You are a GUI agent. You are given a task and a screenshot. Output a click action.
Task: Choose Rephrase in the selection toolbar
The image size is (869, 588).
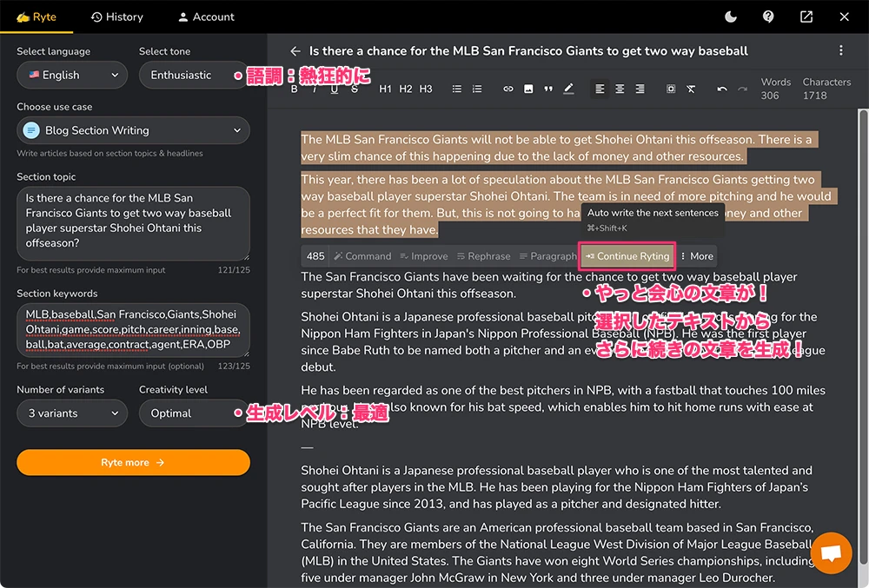(483, 256)
